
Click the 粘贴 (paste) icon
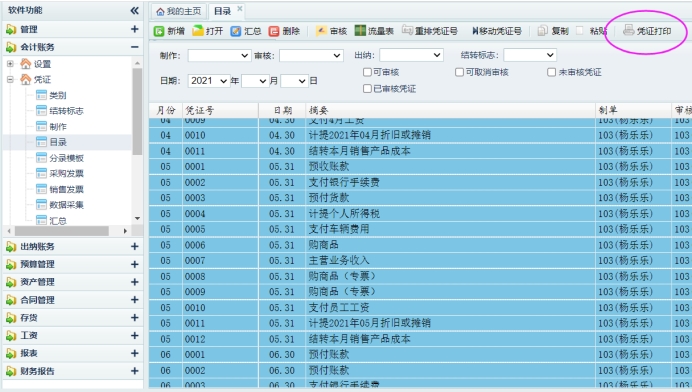(x=580, y=31)
